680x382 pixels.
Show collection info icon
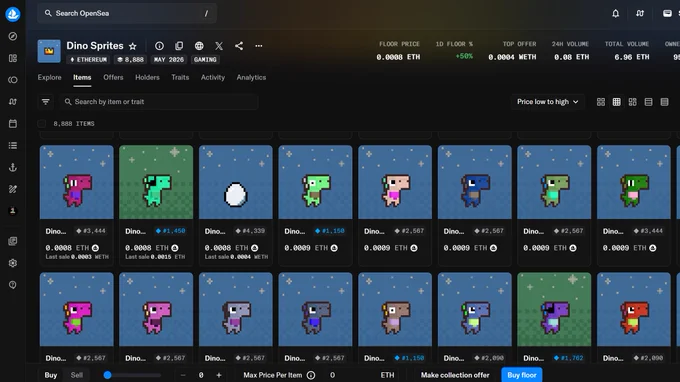point(159,46)
